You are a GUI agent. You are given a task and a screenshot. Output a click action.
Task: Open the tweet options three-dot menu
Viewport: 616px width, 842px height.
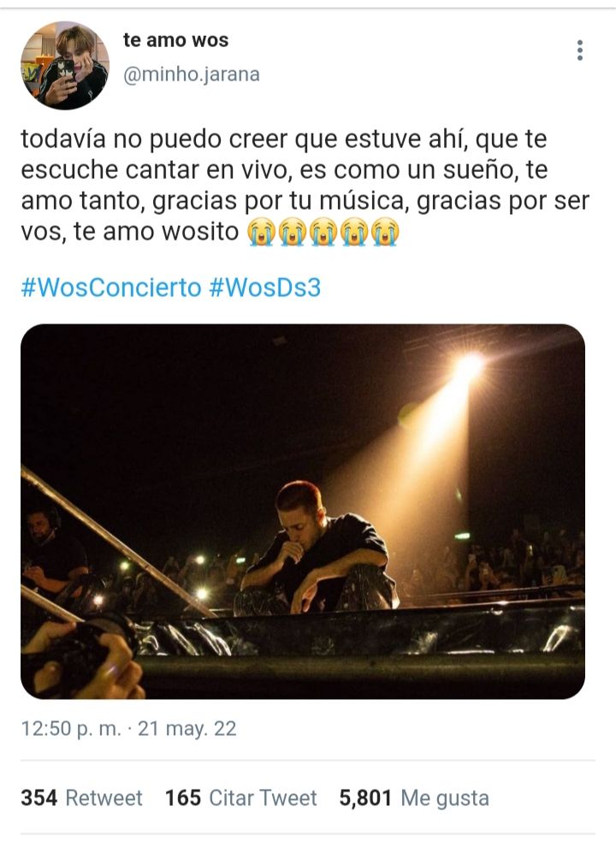click(x=579, y=50)
